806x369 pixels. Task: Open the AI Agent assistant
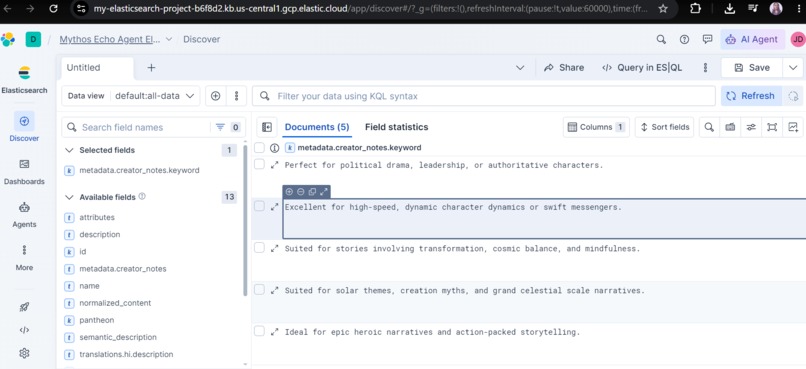[x=752, y=40]
